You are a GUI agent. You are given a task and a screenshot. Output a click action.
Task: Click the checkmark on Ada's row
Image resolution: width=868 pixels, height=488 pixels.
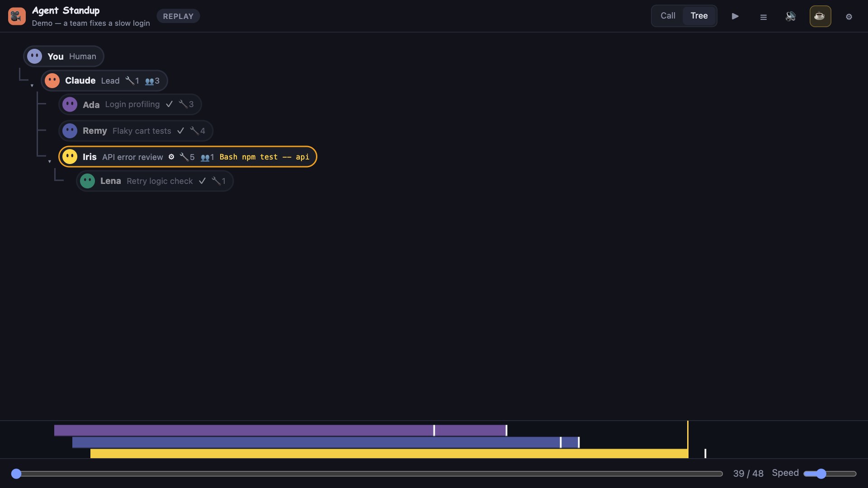pyautogui.click(x=169, y=104)
